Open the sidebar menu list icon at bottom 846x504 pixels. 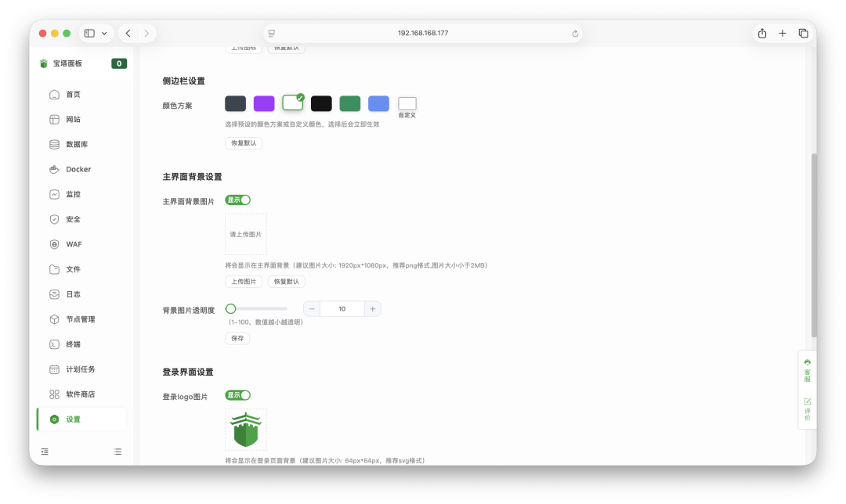point(117,452)
